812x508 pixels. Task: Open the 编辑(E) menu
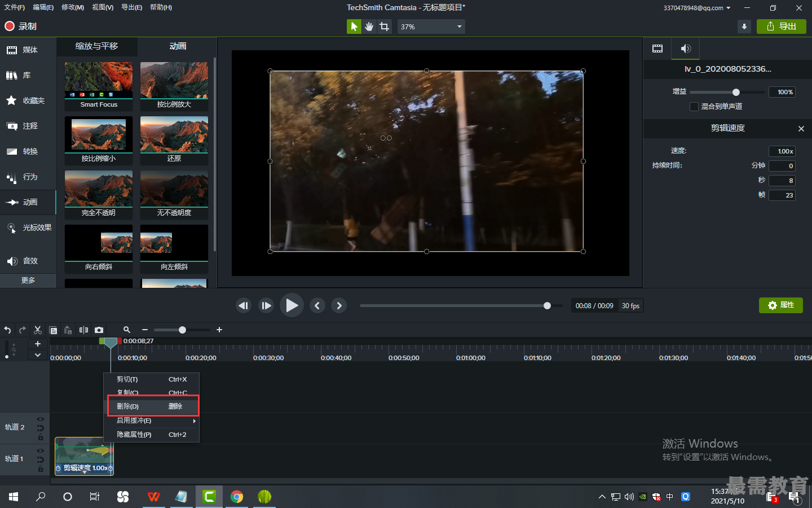(x=43, y=7)
